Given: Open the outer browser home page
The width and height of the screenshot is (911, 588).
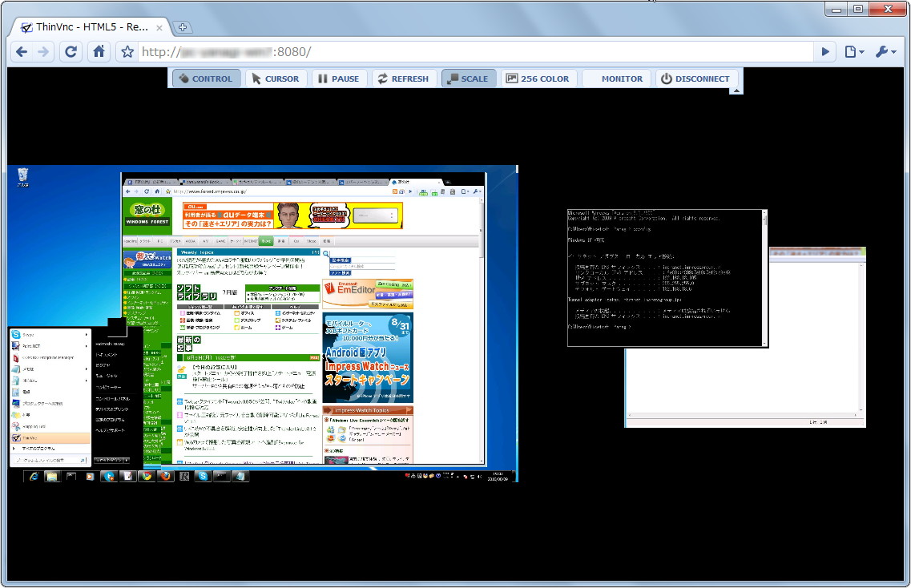Looking at the screenshot, I should tap(99, 52).
